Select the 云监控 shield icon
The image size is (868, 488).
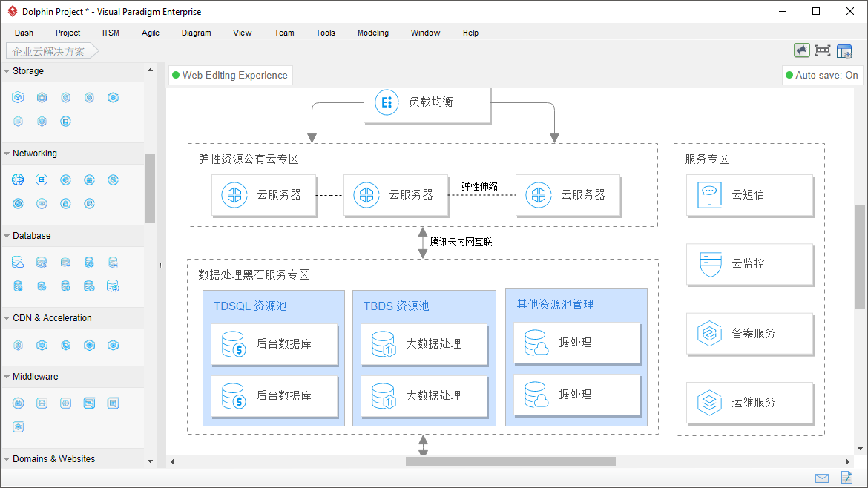[x=710, y=264]
